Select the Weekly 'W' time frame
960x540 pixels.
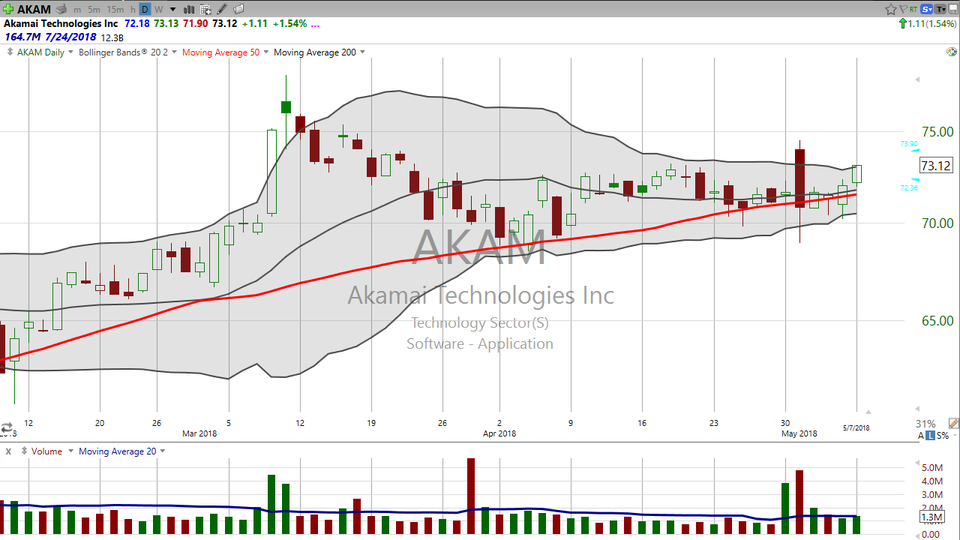(159, 10)
